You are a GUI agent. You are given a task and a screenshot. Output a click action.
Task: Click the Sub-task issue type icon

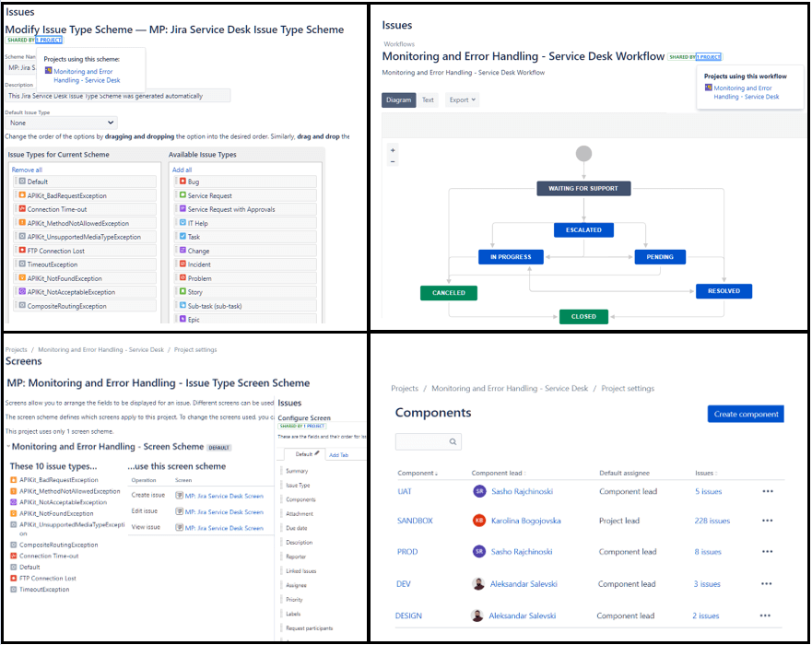point(182,305)
